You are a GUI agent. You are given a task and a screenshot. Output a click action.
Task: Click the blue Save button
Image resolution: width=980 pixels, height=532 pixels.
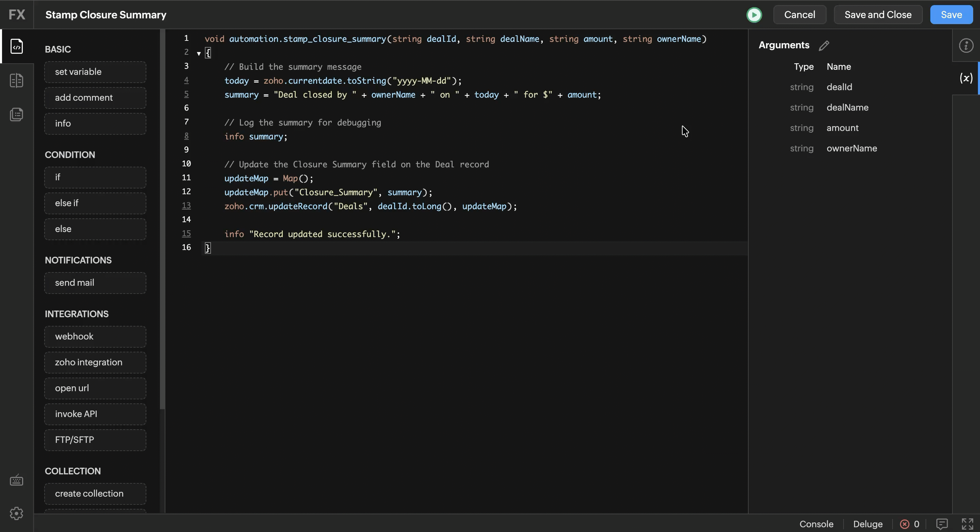coord(951,14)
